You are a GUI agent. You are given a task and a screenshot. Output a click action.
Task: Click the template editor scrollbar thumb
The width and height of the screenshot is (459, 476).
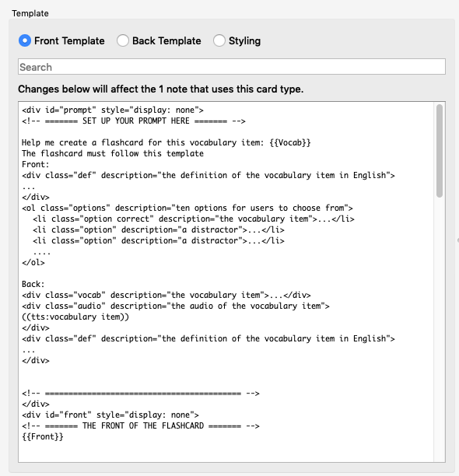pos(440,151)
